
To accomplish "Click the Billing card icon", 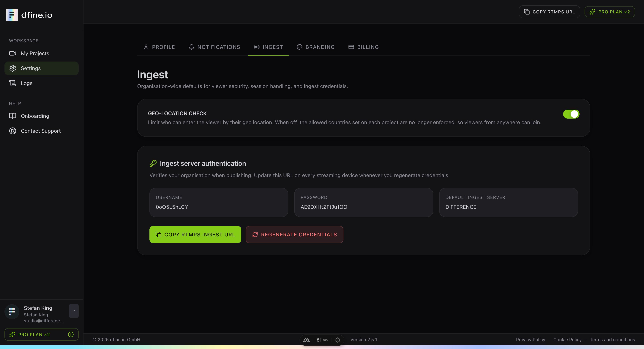I will click(351, 47).
